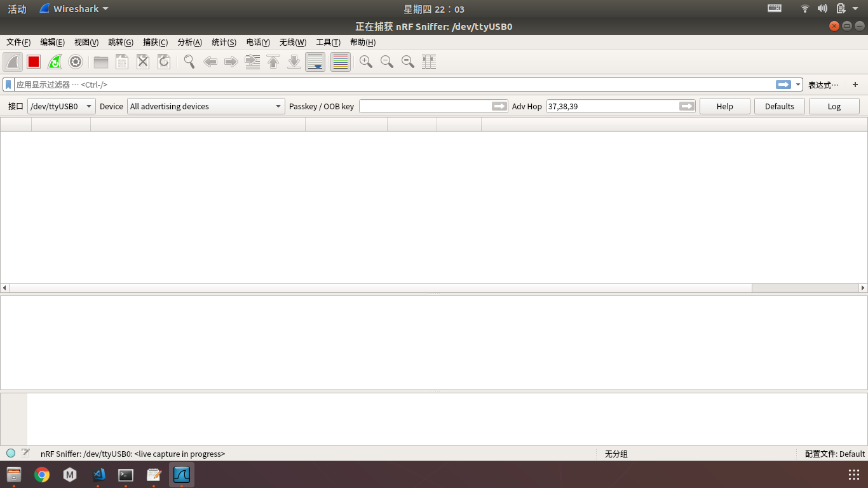This screenshot has height=488, width=868.
Task: Zoom in main window text
Action: click(366, 62)
